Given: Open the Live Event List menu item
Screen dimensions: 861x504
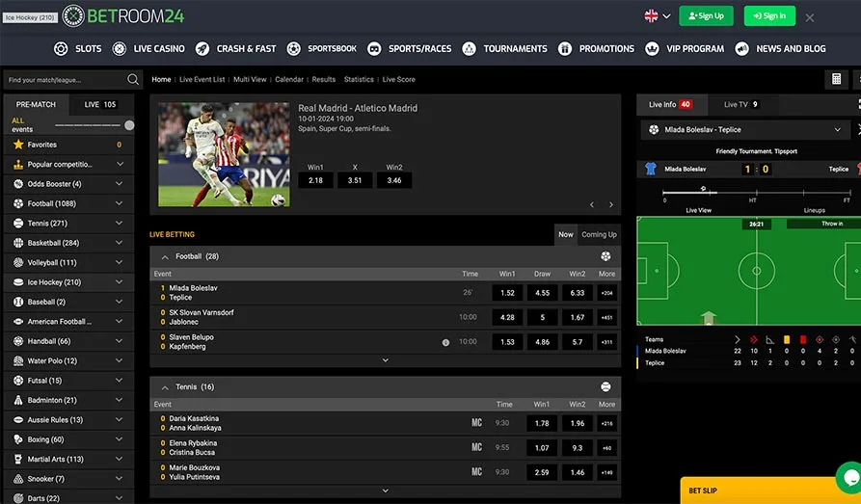Looking at the screenshot, I should point(202,80).
